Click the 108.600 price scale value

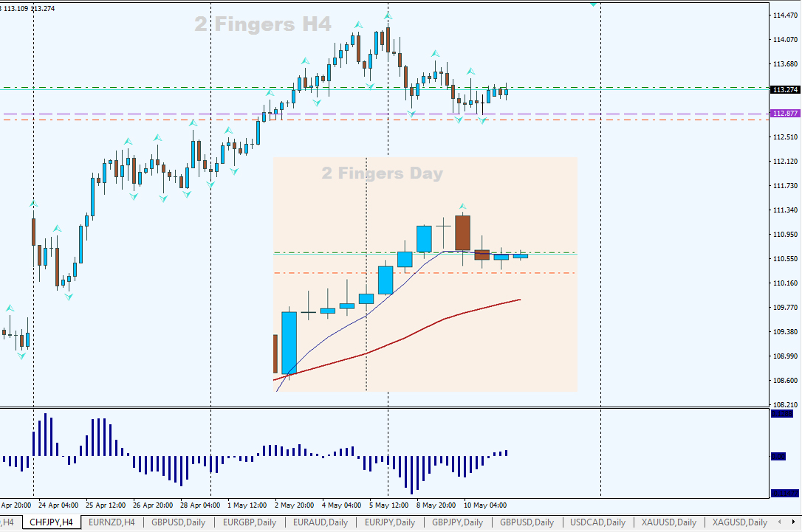(785, 380)
